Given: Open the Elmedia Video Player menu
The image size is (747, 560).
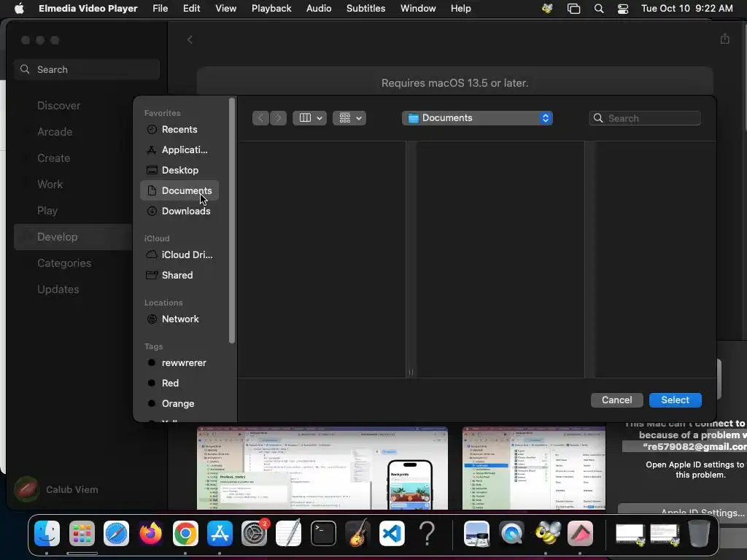Looking at the screenshot, I should 88,9.
